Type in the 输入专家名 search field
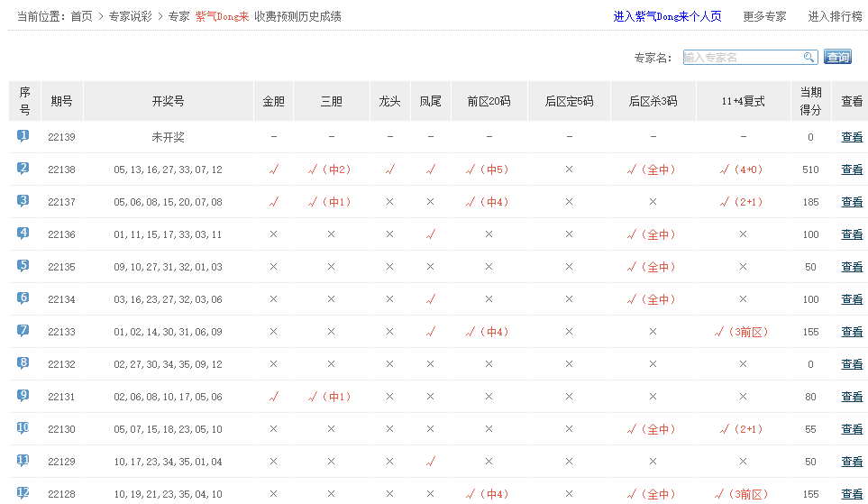 pyautogui.click(x=742, y=58)
